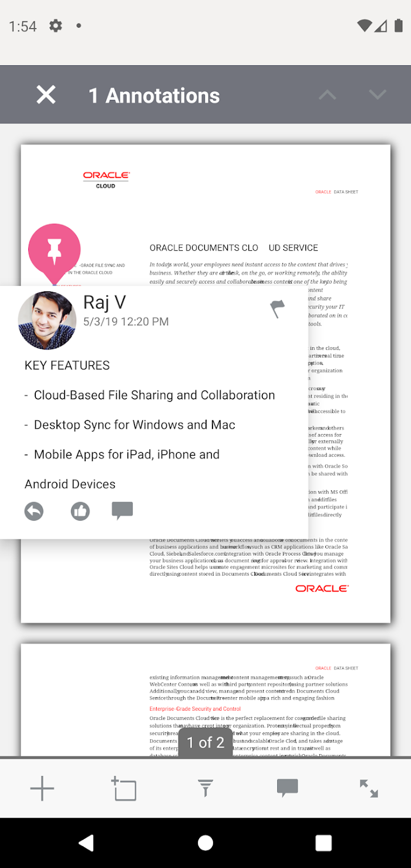This screenshot has width=411, height=868.
Task: Tap the pink pin annotation marker
Action: pyautogui.click(x=54, y=253)
